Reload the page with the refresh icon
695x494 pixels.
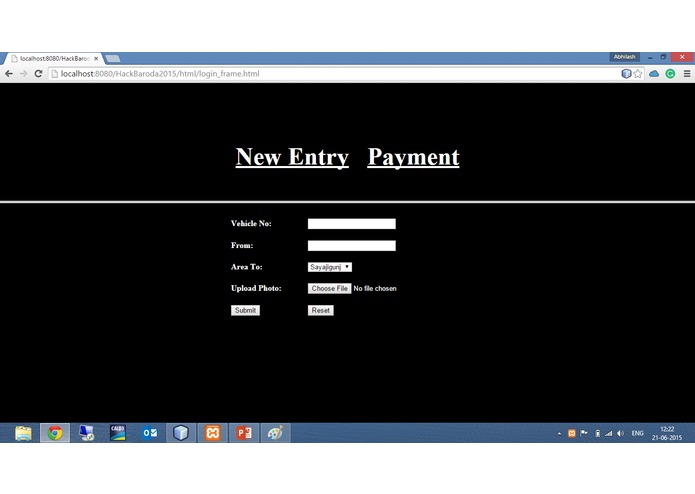(x=38, y=74)
